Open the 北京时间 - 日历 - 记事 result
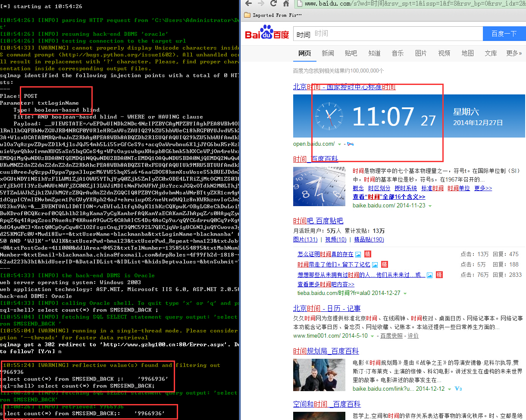This screenshot has width=526, height=420. coord(327,308)
